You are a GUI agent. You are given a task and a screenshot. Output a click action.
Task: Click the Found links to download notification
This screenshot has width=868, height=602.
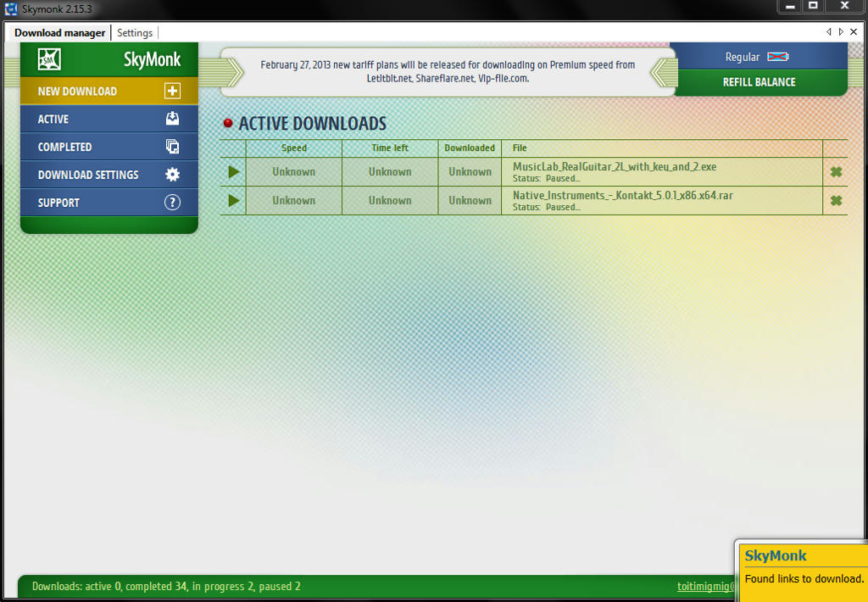point(804,579)
